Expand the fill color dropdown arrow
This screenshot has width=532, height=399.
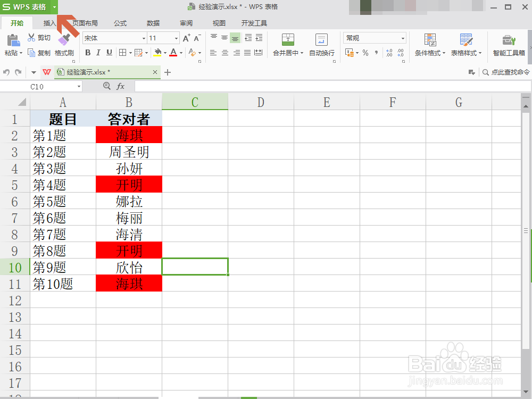164,53
